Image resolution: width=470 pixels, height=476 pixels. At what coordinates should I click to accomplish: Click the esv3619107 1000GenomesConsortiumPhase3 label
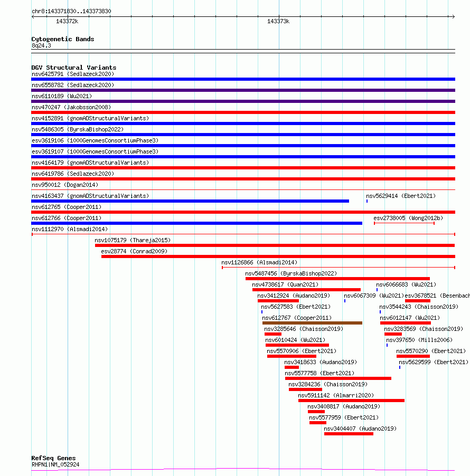95,152
